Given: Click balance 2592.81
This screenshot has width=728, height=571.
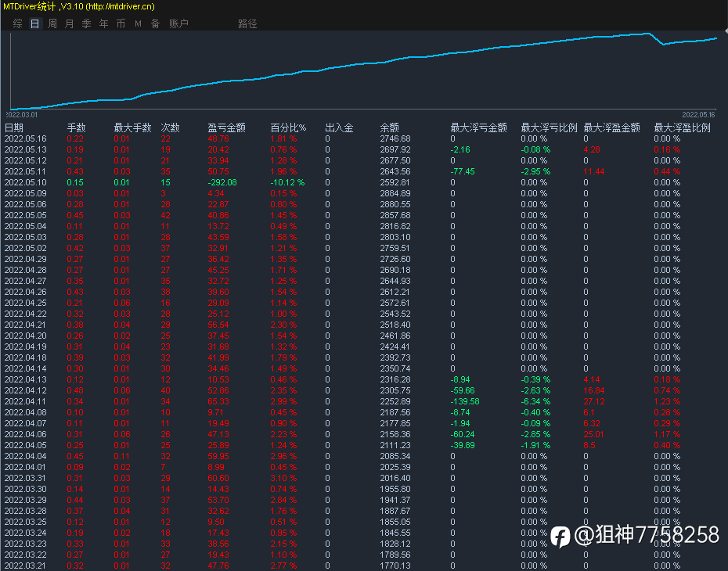Looking at the screenshot, I should 395,183.
